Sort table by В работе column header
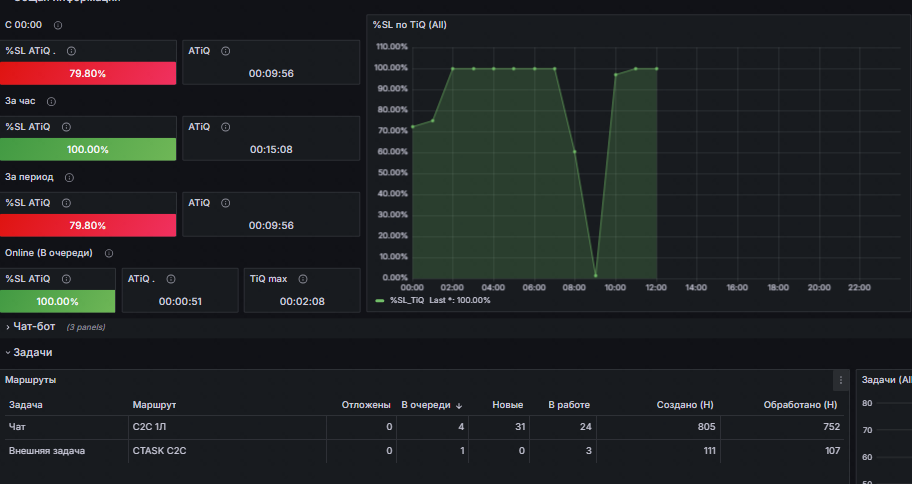 569,405
